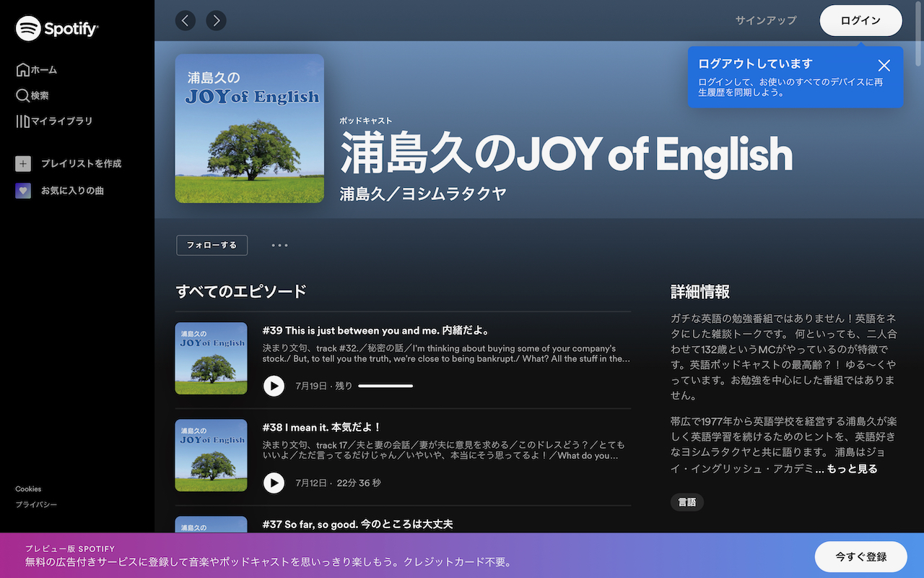Click episode #39 thumbnail
Screen dimensions: 924x578
click(211, 358)
